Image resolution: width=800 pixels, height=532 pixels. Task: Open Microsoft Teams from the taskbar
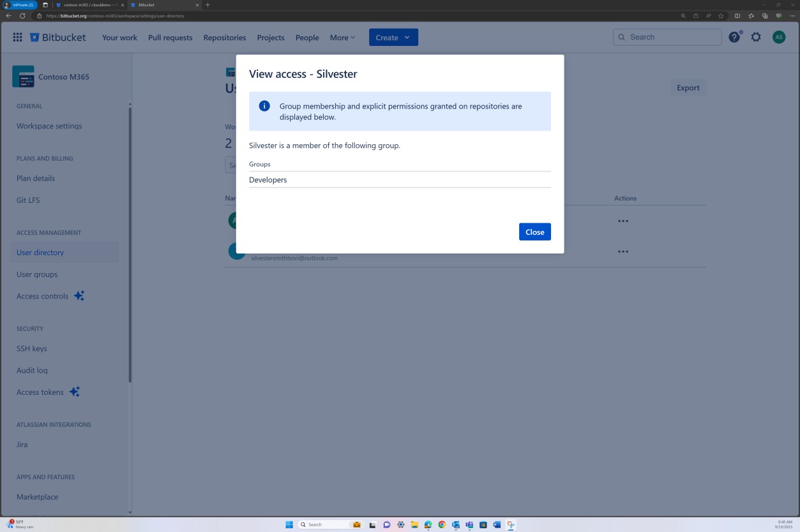click(469, 524)
